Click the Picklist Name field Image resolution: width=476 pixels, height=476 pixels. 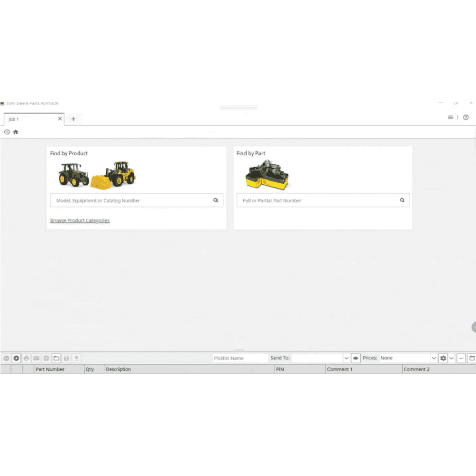pyautogui.click(x=240, y=358)
